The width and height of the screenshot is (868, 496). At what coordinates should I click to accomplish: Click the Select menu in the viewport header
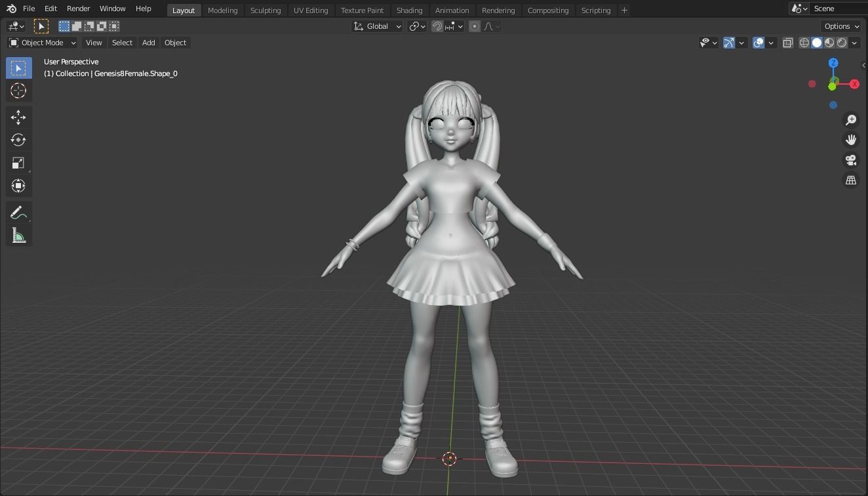122,42
